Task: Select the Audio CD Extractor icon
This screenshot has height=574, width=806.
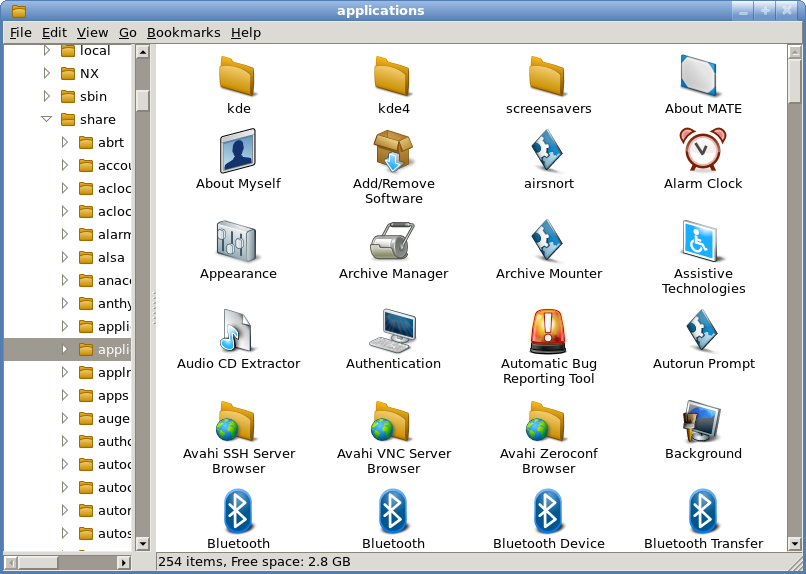Action: (x=236, y=330)
